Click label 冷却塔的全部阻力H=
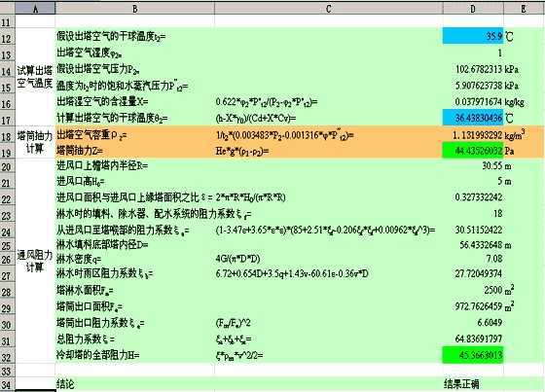545x392 pixels. click(97, 355)
